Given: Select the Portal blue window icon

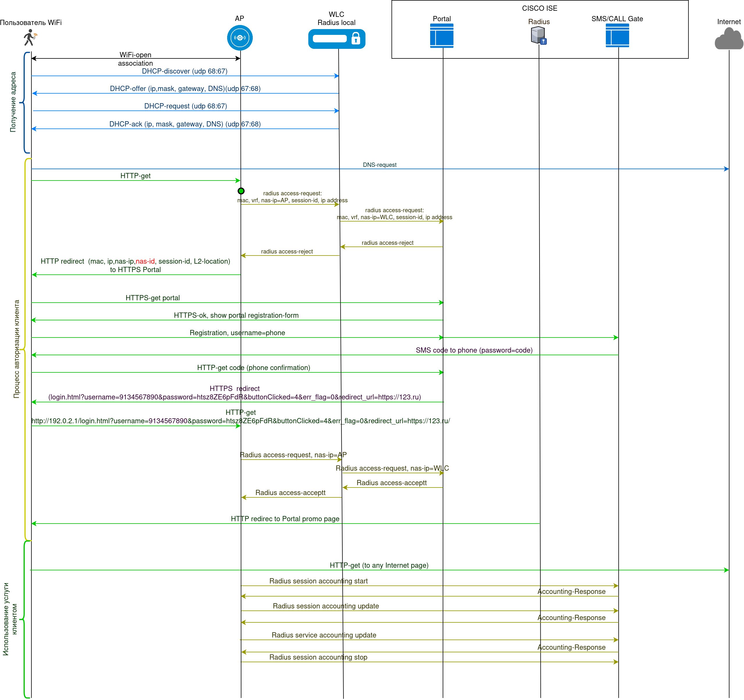Looking at the screenshot, I should click(442, 36).
